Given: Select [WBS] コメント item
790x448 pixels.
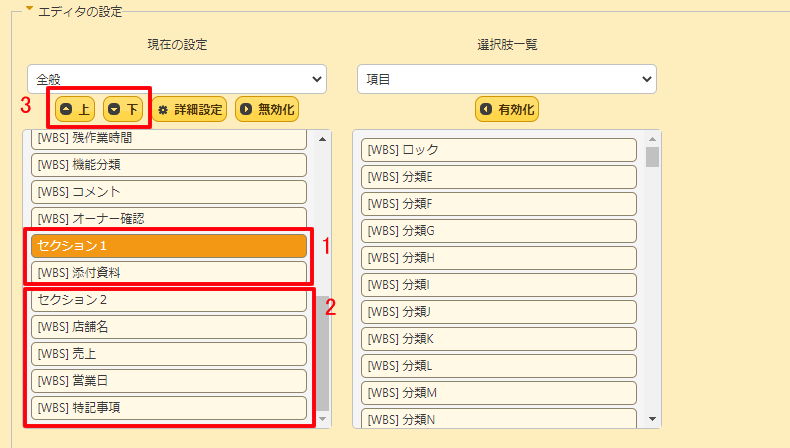Looking at the screenshot, I should pyautogui.click(x=169, y=192).
